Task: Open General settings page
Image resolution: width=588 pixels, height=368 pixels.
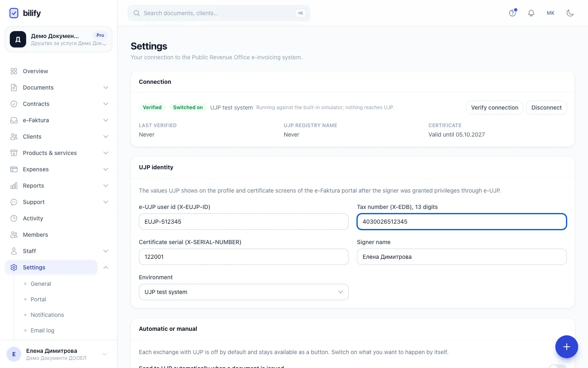Action: pos(41,284)
